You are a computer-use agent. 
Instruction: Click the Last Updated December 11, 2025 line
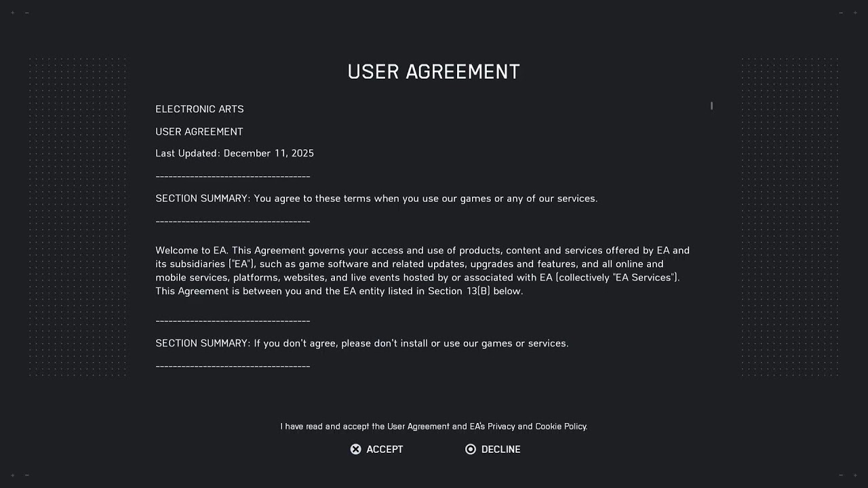[x=235, y=153]
